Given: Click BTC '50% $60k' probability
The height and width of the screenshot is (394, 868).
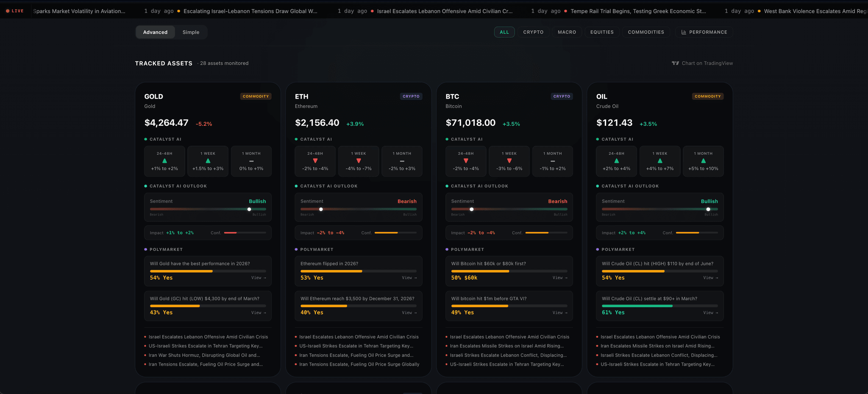Looking at the screenshot, I should [x=464, y=278].
